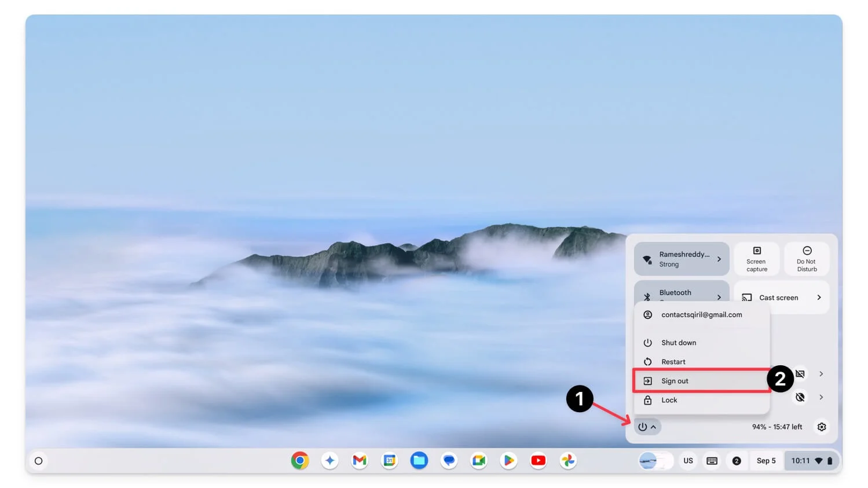
Task: Click Restart in the power menu
Action: [673, 362]
